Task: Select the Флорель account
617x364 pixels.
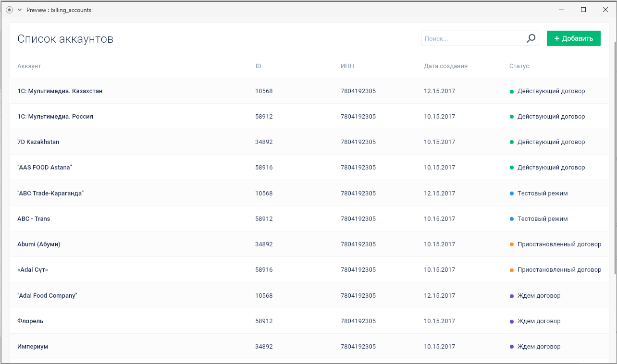Action: coord(30,321)
